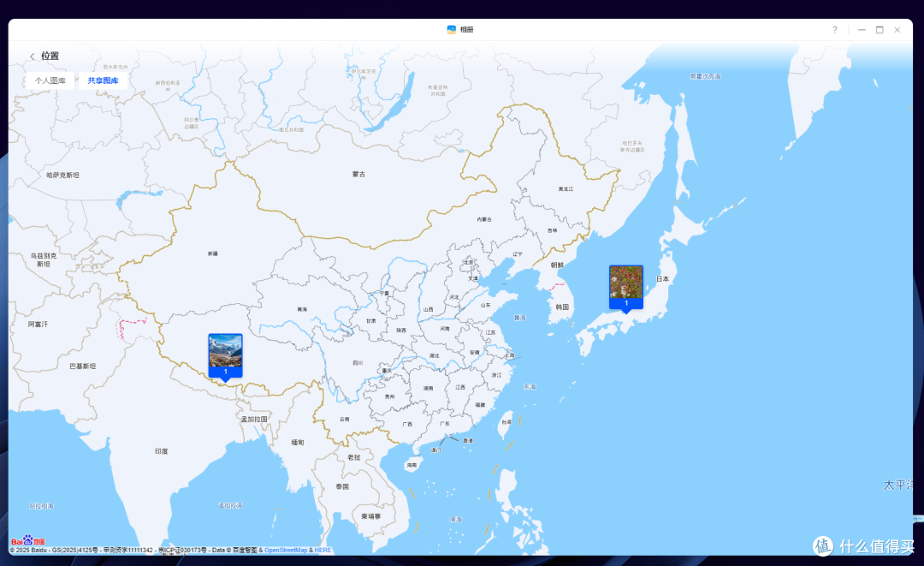
Task: Click the 朝鲜 map label
Action: click(x=557, y=265)
